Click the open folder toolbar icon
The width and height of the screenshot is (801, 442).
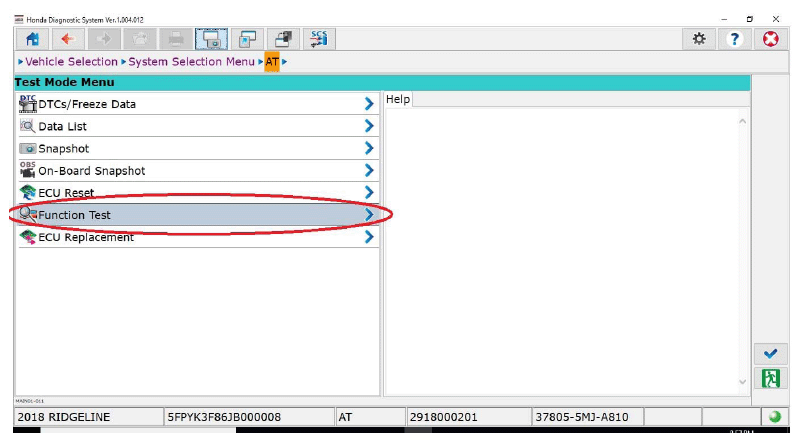click(x=139, y=39)
